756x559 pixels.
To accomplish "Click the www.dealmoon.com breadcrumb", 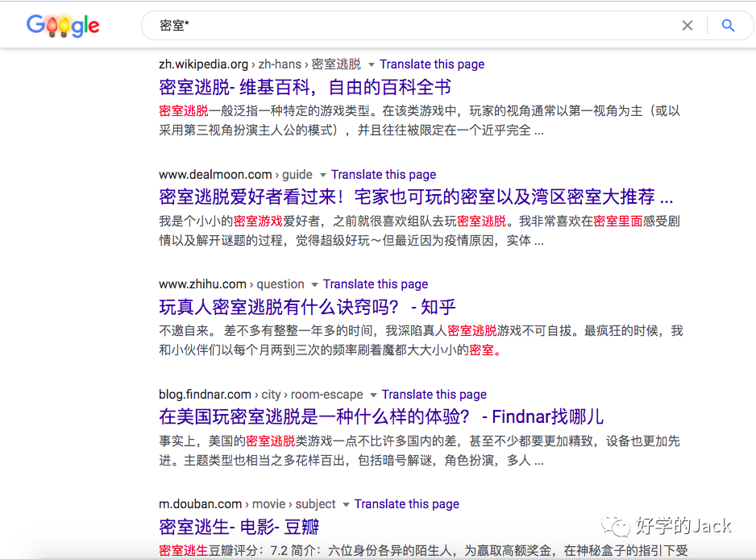I will [x=214, y=174].
